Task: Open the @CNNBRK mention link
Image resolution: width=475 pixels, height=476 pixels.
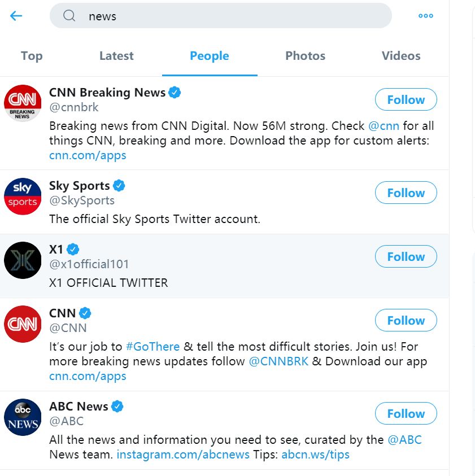Action: [278, 361]
